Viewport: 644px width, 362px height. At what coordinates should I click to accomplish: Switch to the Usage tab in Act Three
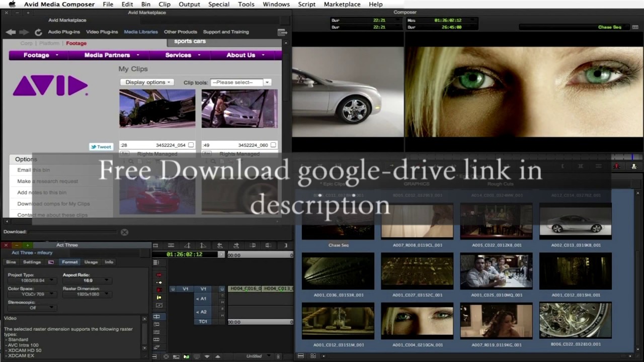click(91, 262)
